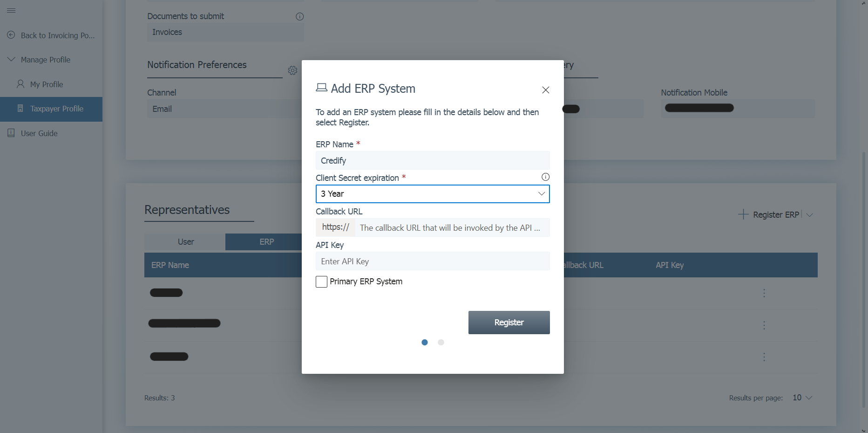Select the Taxpayer Profile sidebar icon
This screenshot has width=868, height=433.
click(x=20, y=108)
